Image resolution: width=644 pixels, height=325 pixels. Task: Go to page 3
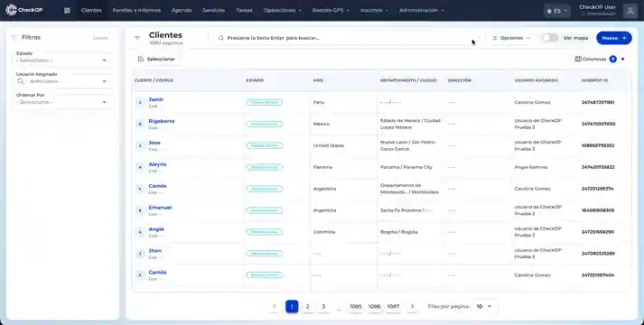323,307
